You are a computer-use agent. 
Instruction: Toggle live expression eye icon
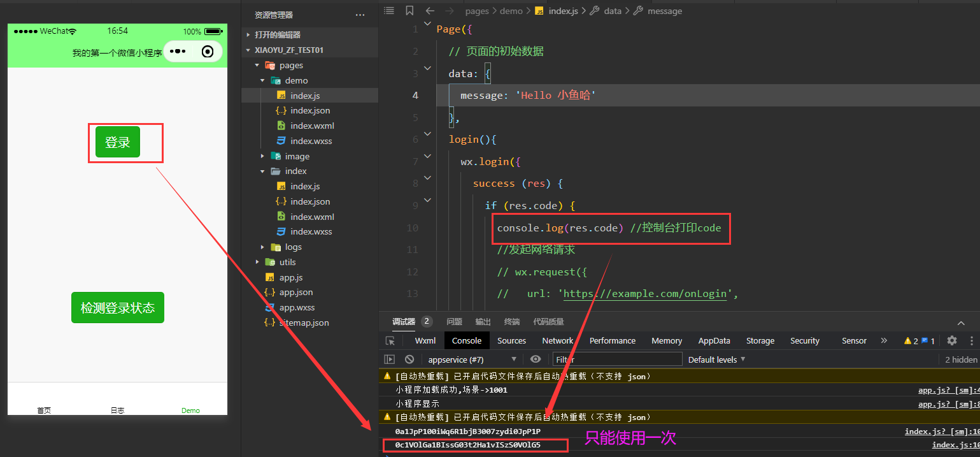tap(536, 359)
